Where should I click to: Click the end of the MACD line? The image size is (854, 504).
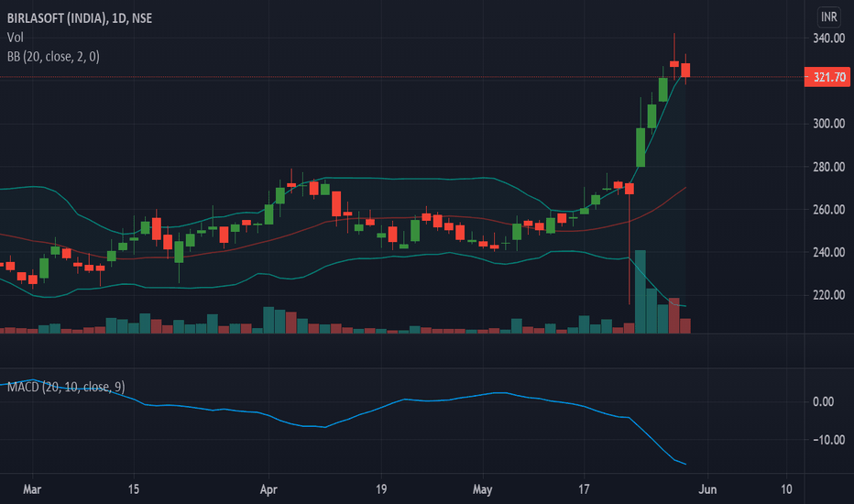[x=685, y=465]
